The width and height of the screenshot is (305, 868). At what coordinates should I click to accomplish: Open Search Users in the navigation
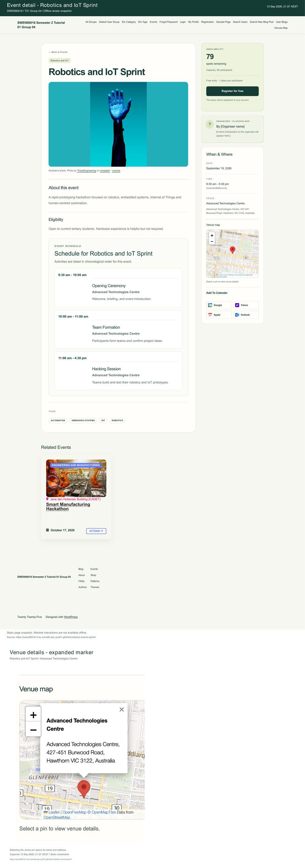[240, 22]
